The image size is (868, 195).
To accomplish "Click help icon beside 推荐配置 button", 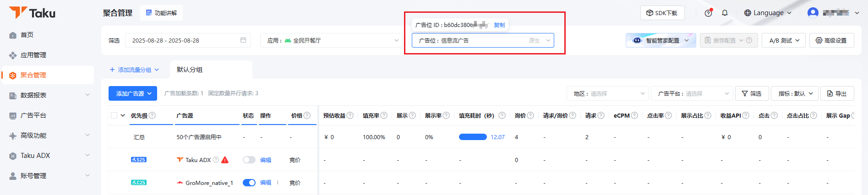I will pyautogui.click(x=749, y=40).
